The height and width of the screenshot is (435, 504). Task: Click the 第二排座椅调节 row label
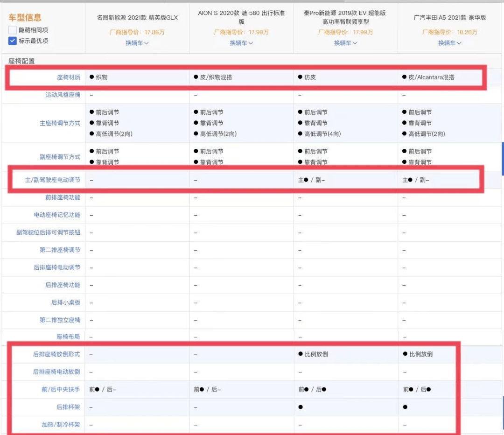(60, 250)
